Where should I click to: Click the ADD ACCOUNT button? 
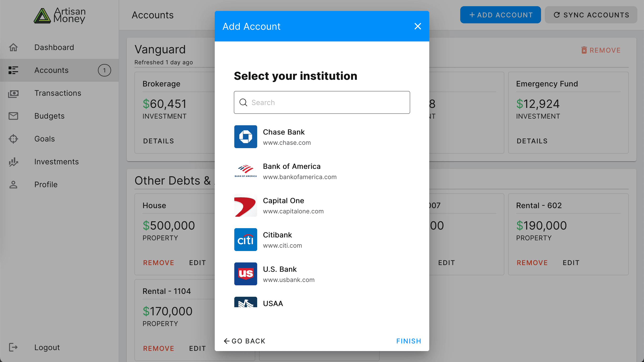(x=500, y=15)
